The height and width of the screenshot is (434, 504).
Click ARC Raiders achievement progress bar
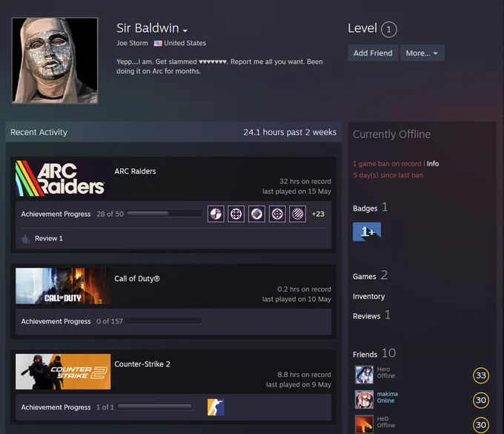tap(165, 214)
